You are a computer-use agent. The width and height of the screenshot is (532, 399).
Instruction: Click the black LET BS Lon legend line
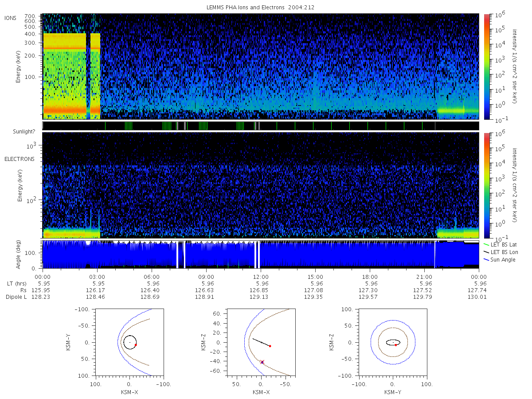pos(486,252)
